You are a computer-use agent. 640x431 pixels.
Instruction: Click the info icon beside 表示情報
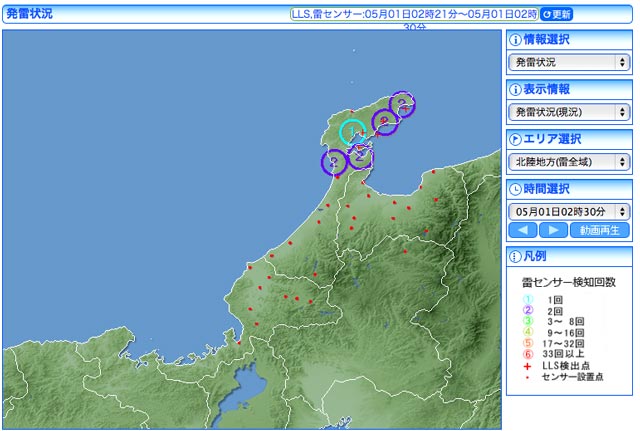tap(515, 90)
